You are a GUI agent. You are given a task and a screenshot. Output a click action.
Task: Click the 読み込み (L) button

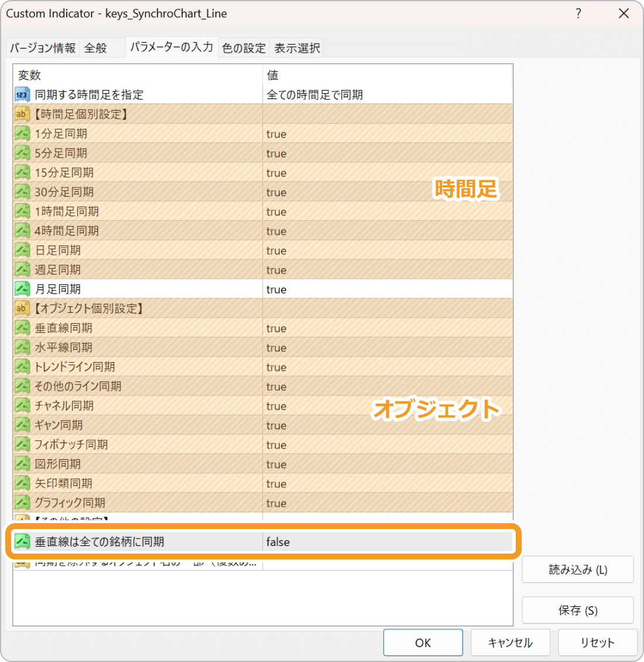pyautogui.click(x=578, y=569)
